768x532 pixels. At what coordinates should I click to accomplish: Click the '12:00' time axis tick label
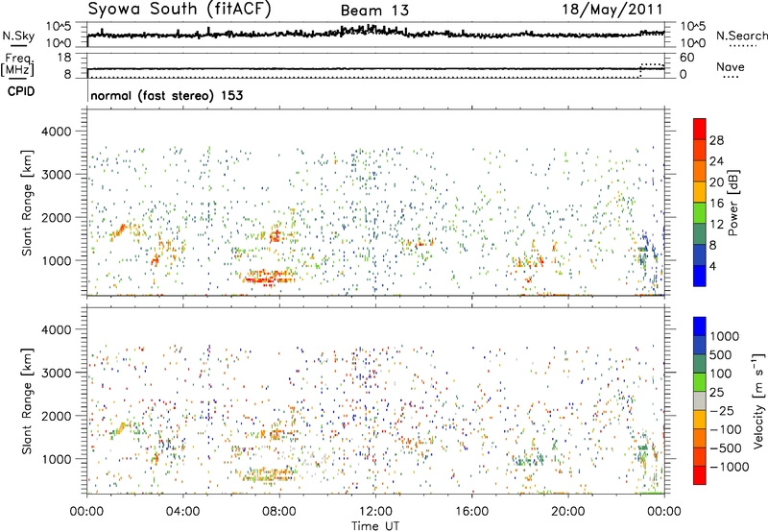[375, 511]
